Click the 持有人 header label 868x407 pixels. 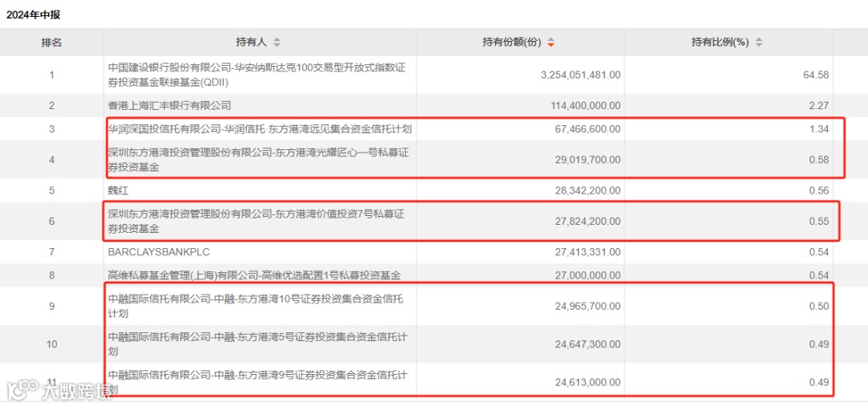(x=252, y=43)
